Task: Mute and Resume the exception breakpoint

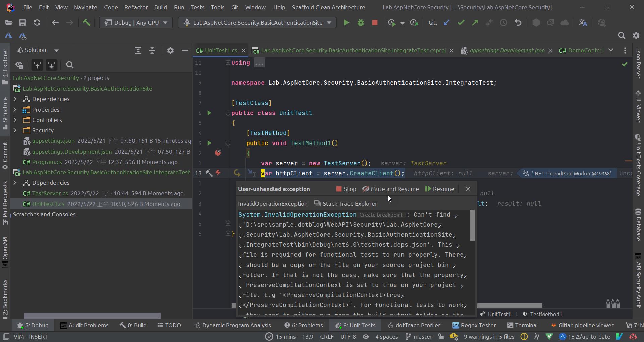Action: point(390,189)
